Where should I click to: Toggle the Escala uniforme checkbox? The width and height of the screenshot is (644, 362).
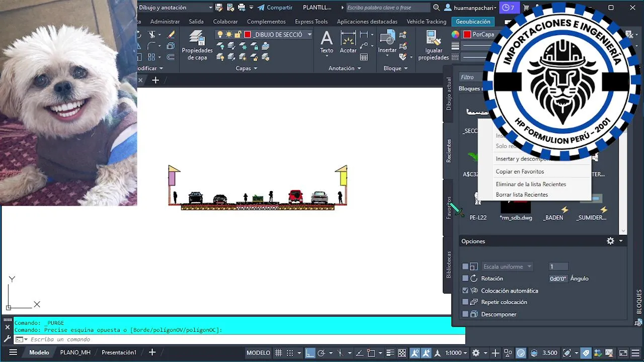pos(465,266)
